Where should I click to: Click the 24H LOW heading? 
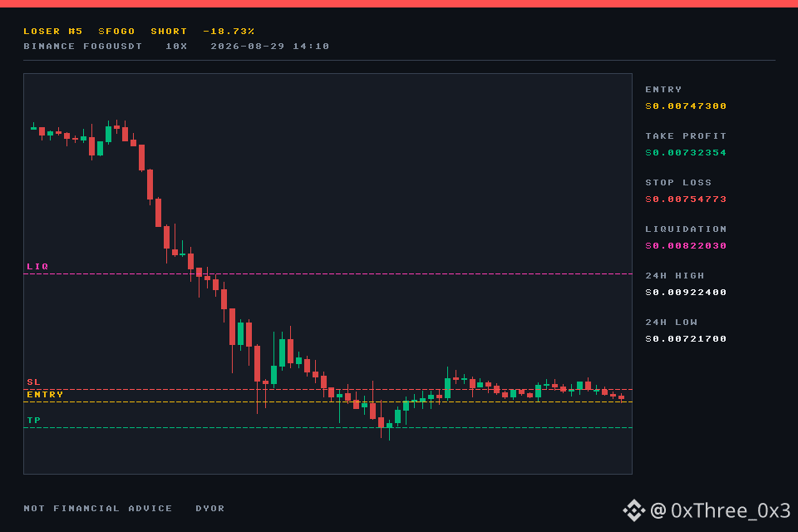point(672,323)
